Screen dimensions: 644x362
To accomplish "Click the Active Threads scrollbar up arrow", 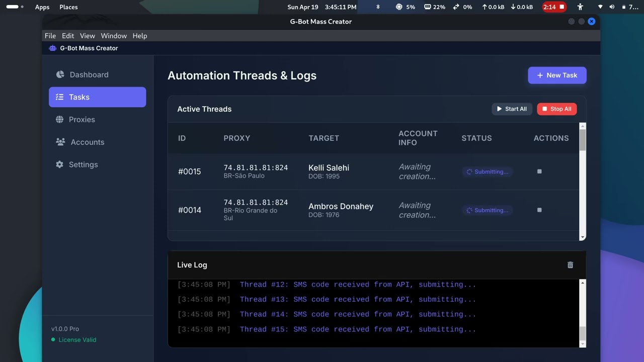I will [x=583, y=126].
